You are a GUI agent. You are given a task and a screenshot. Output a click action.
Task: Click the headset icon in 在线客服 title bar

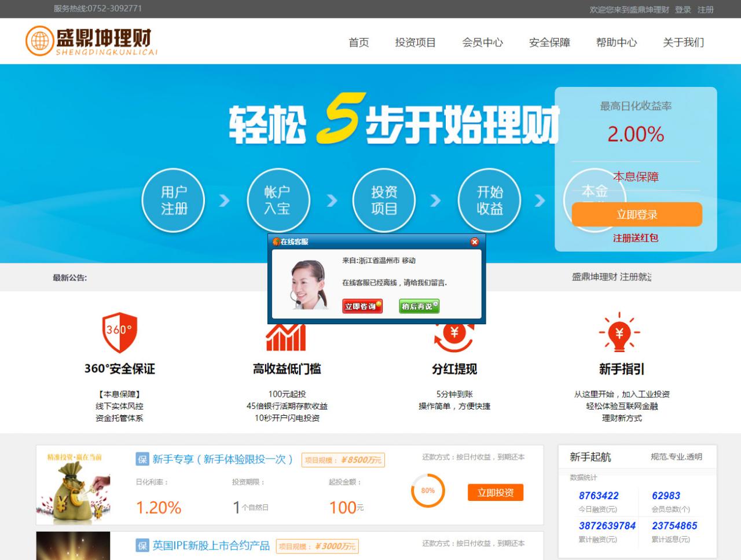pos(276,241)
